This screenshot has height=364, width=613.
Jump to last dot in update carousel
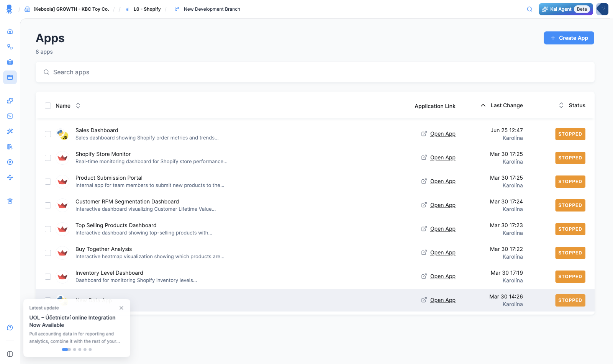point(90,349)
